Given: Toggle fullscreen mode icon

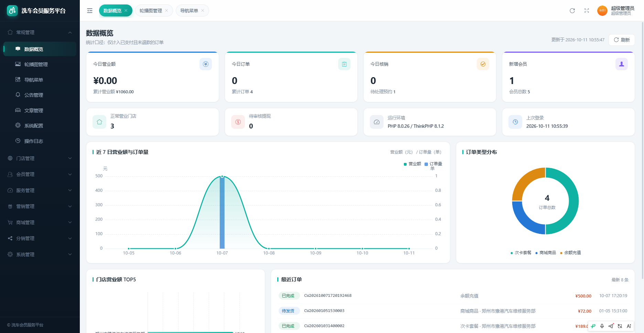Looking at the screenshot, I should [x=587, y=11].
